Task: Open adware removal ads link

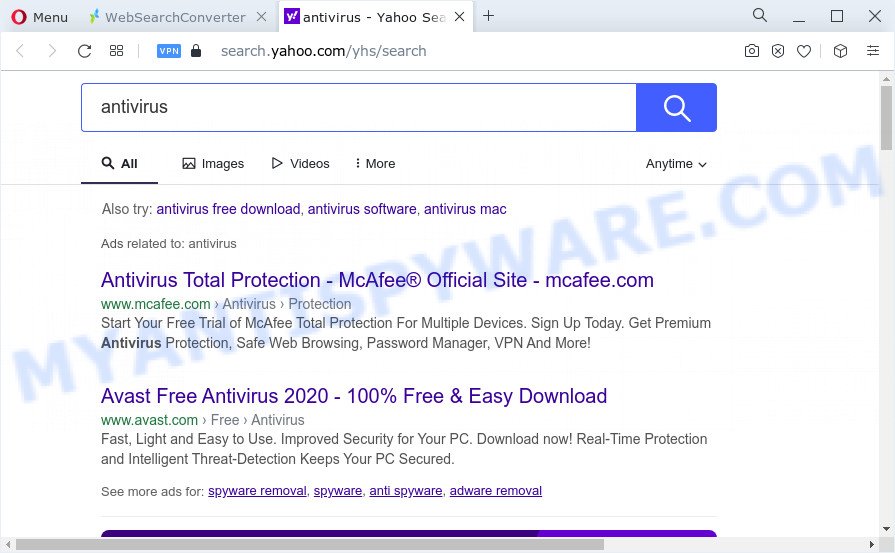Action: [496, 491]
